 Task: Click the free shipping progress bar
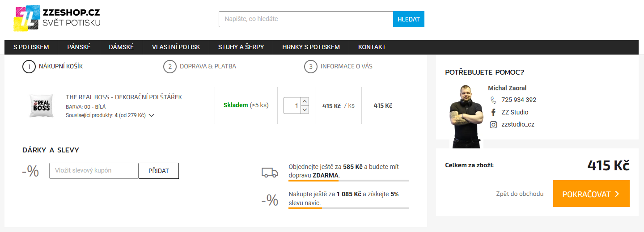[x=349, y=181]
